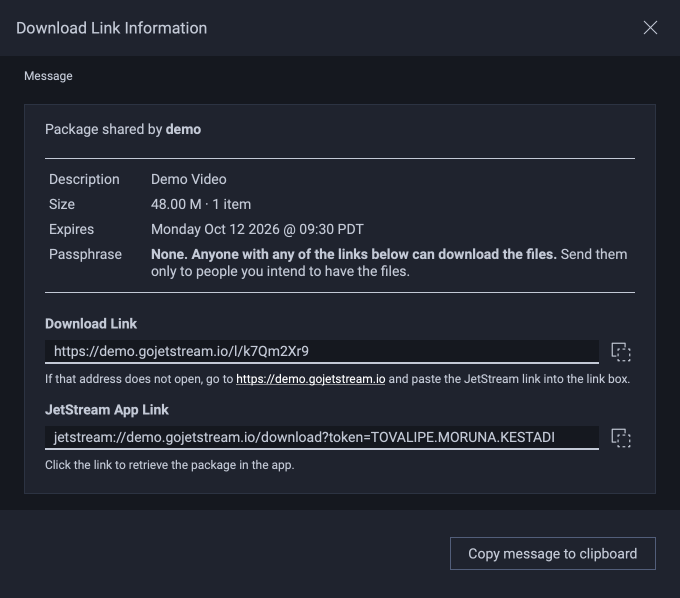680x598 pixels.
Task: Click Copy message to clipboard button
Action: [552, 553]
